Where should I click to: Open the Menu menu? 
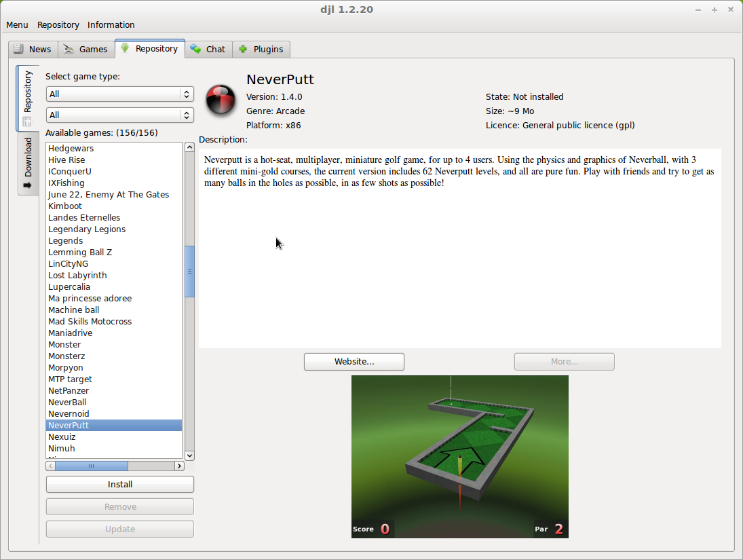click(x=17, y=24)
